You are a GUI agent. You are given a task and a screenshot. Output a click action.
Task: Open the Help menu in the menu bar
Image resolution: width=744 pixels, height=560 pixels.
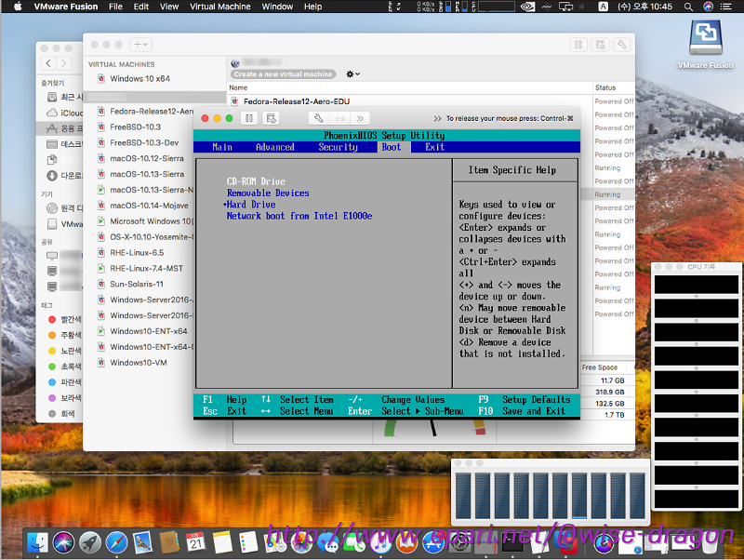(x=312, y=7)
